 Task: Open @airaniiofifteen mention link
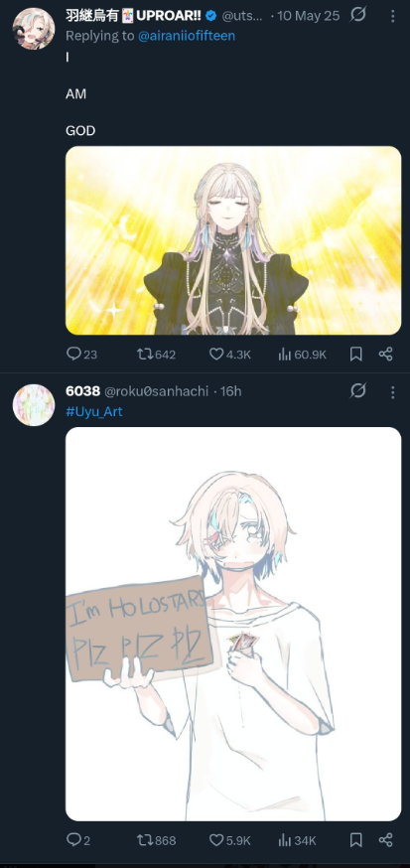pyautogui.click(x=186, y=36)
